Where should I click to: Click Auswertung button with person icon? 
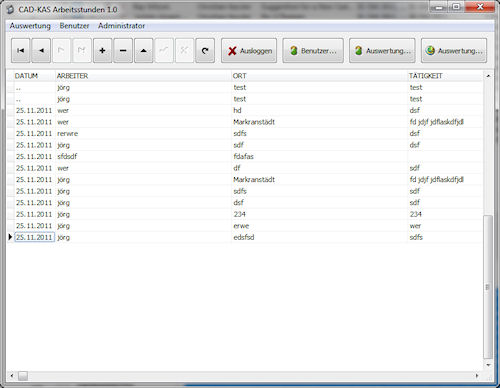(x=382, y=51)
